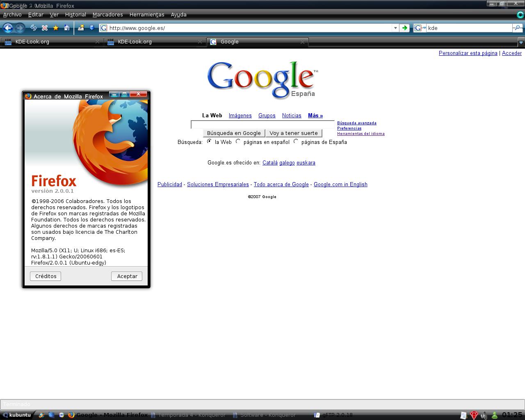Image resolution: width=525 pixels, height=420 pixels.
Task: Open 'Google.com in English' link
Action: pos(340,185)
